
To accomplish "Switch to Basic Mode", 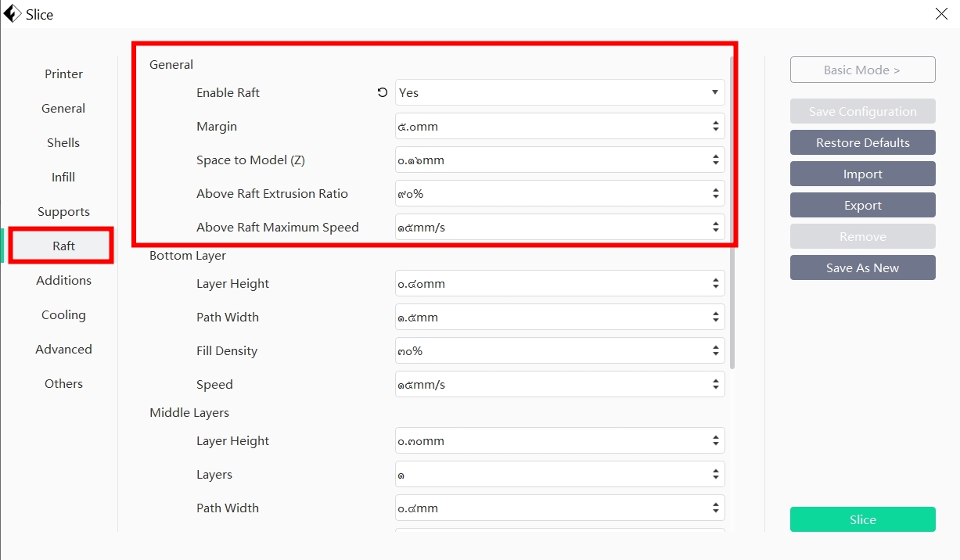I will [862, 70].
